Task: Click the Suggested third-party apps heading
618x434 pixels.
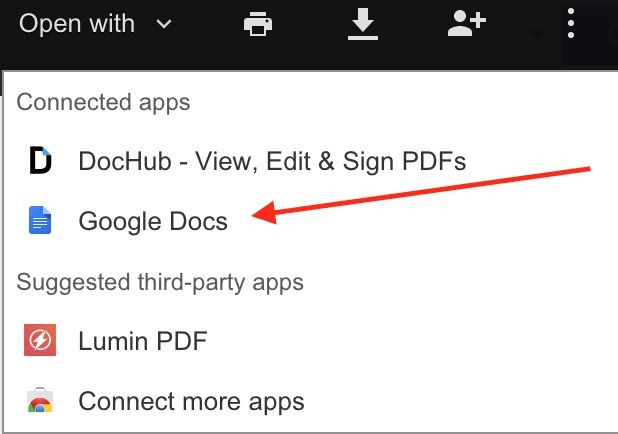Action: click(160, 282)
